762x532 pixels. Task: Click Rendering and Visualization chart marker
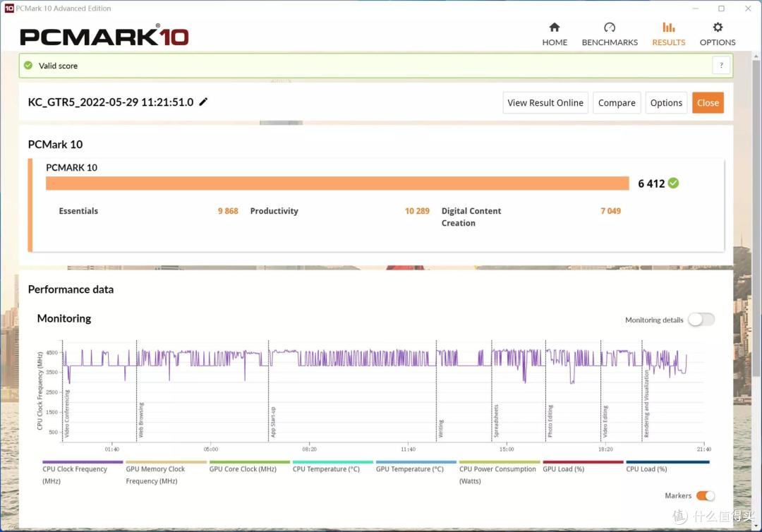click(x=646, y=404)
